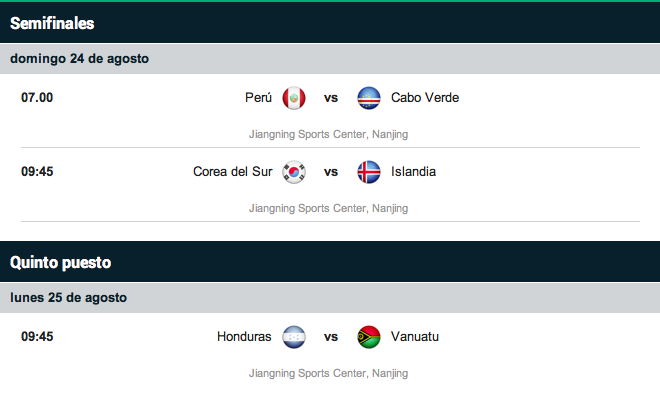
Task: Click the Cabo Verde flag icon
Action: (x=369, y=98)
